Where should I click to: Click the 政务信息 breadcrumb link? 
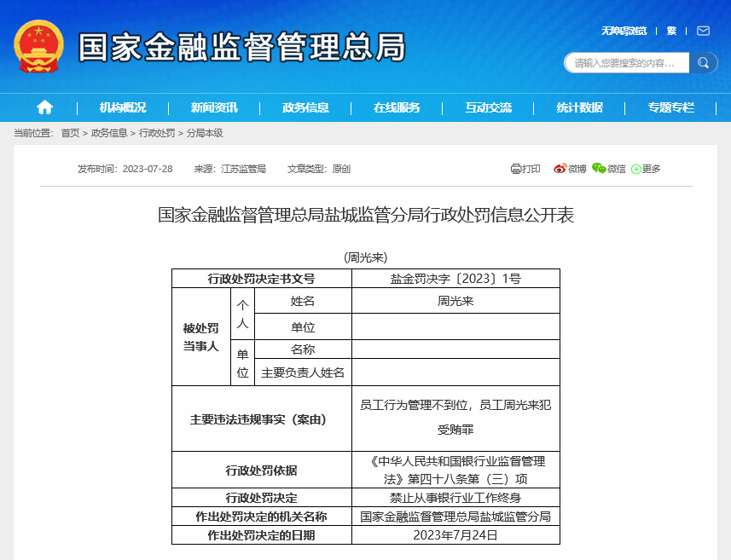click(109, 133)
